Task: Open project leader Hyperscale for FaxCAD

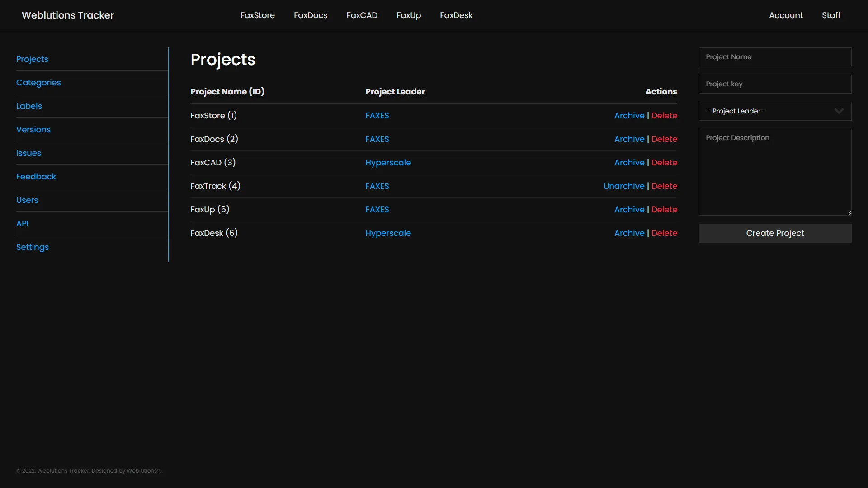Action: [388, 162]
